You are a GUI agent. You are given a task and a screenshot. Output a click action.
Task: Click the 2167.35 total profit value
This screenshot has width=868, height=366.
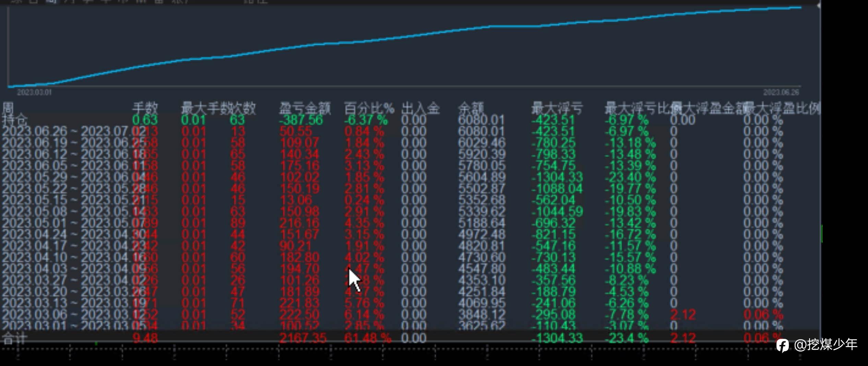(x=303, y=338)
